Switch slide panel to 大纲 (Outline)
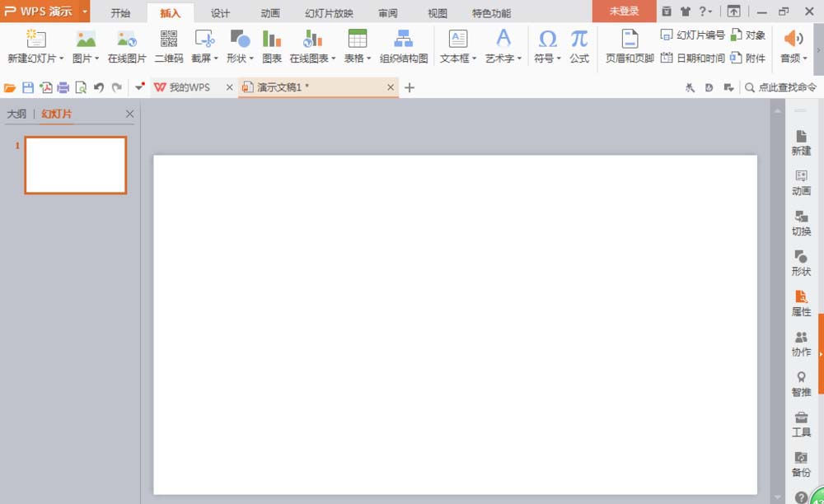Viewport: 824px width, 504px height. click(16, 114)
